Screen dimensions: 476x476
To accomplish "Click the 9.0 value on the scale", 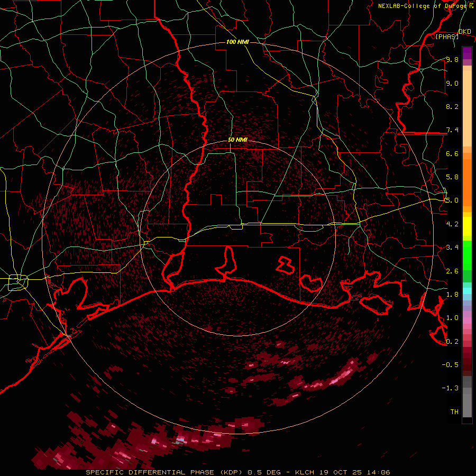I will pyautogui.click(x=452, y=83).
